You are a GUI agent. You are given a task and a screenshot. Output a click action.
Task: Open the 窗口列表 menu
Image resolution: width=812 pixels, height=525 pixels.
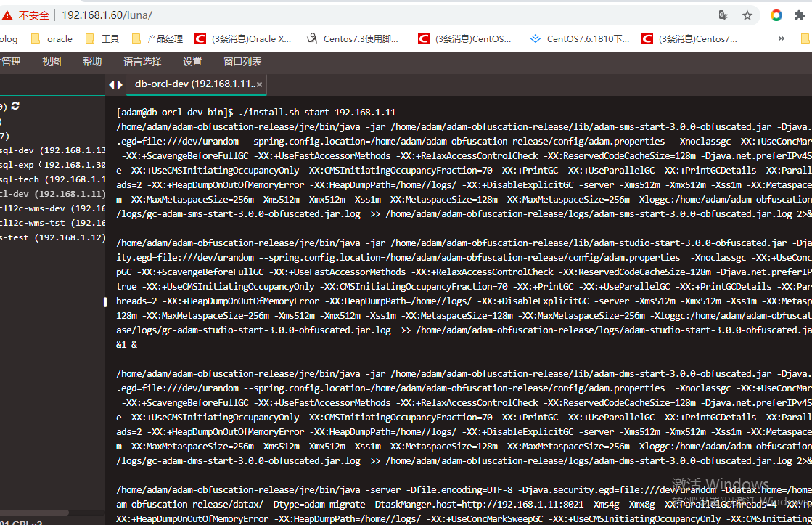click(x=242, y=62)
